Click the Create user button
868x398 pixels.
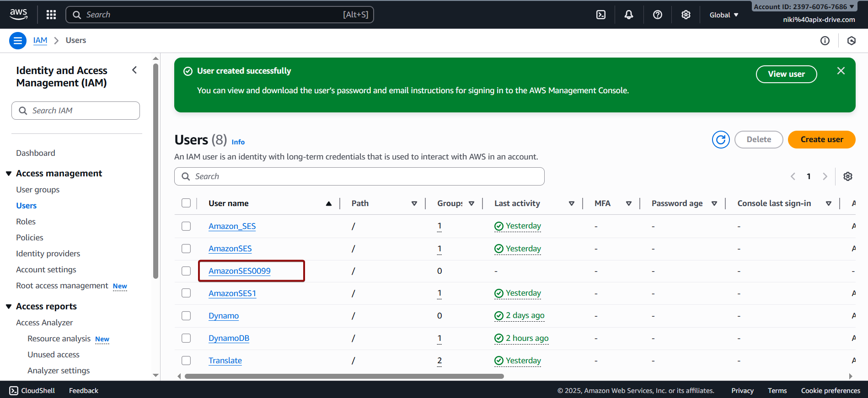pyautogui.click(x=821, y=139)
